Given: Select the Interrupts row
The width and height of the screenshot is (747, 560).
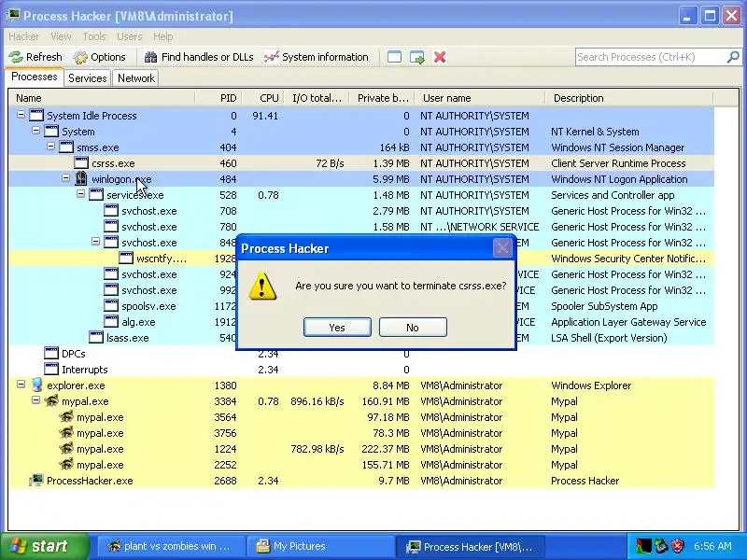Looking at the screenshot, I should coord(361,370).
